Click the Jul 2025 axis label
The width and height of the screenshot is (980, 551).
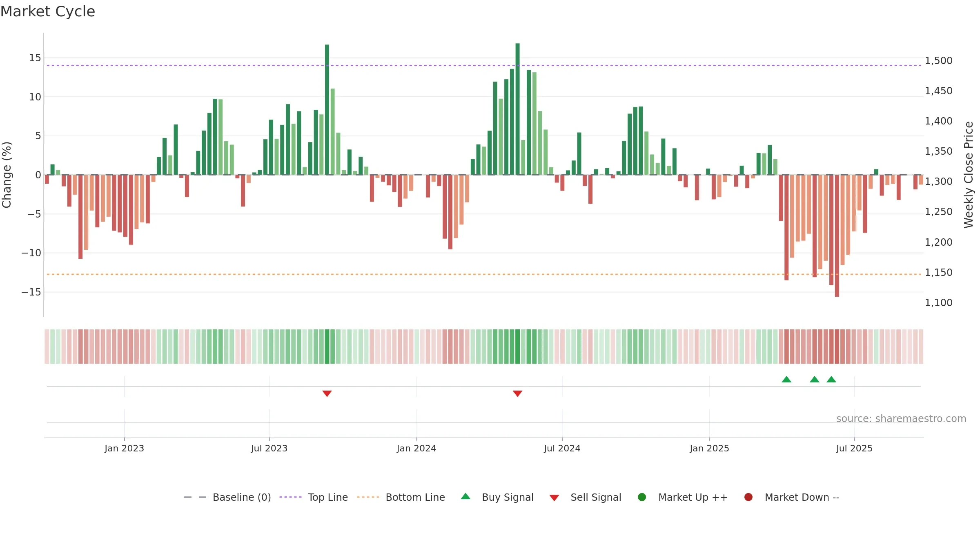pos(854,449)
